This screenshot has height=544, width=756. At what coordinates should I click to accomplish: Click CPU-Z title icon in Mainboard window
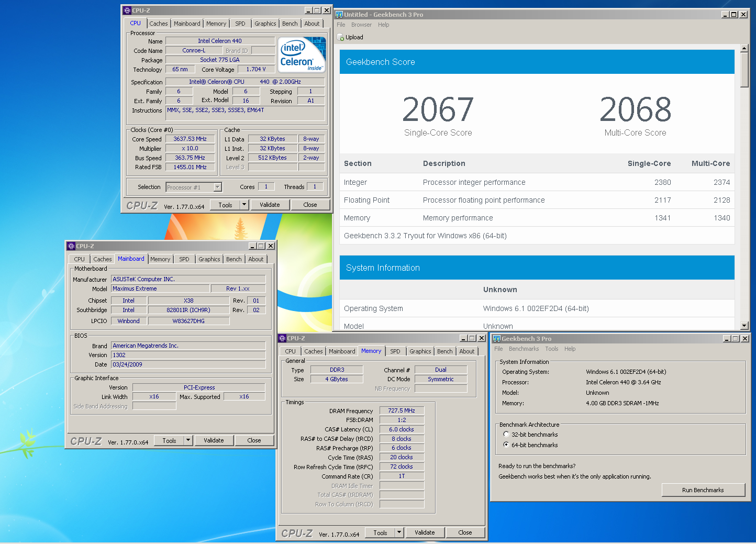(x=71, y=246)
